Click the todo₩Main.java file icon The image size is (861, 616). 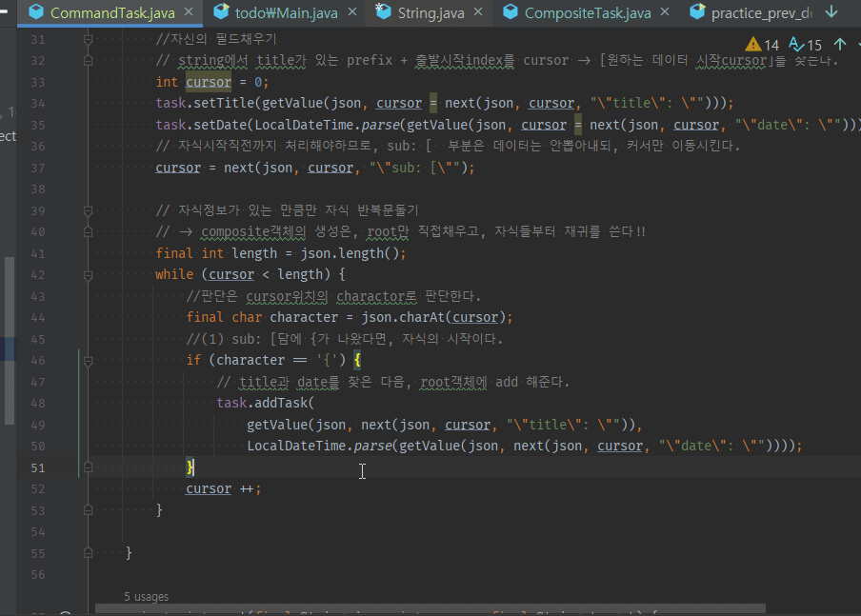point(221,11)
